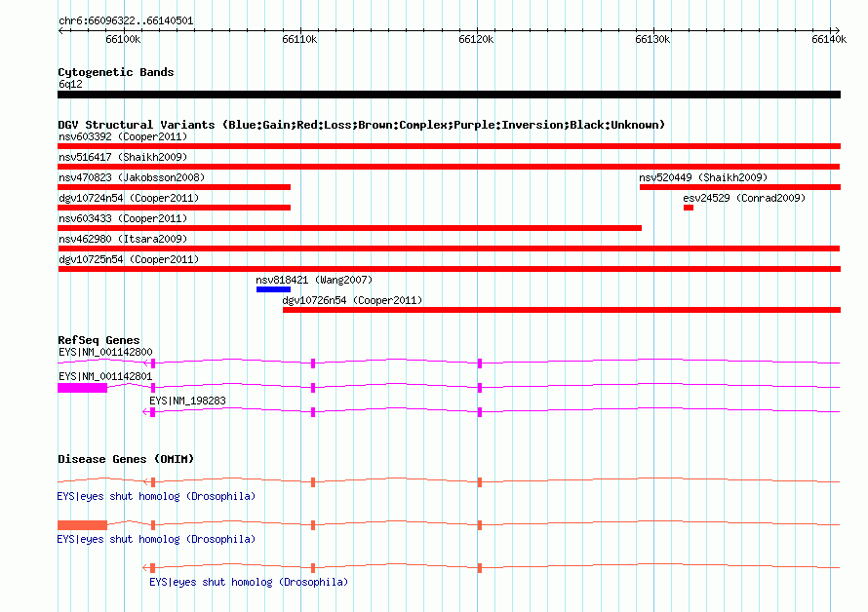This screenshot has width=868, height=612.
Task: Click the EYS|NM_198283 exon near 66110k
Action: [x=313, y=412]
